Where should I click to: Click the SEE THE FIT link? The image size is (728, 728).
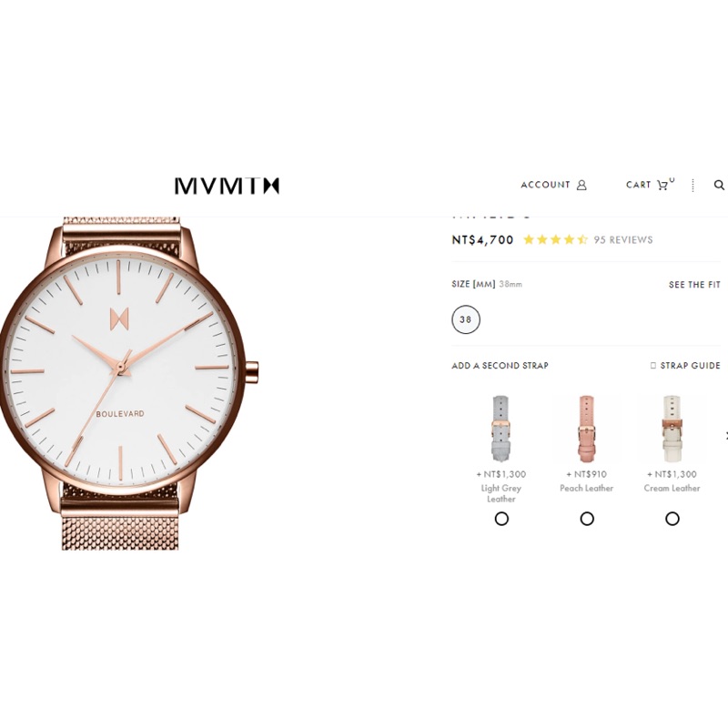[x=694, y=285]
